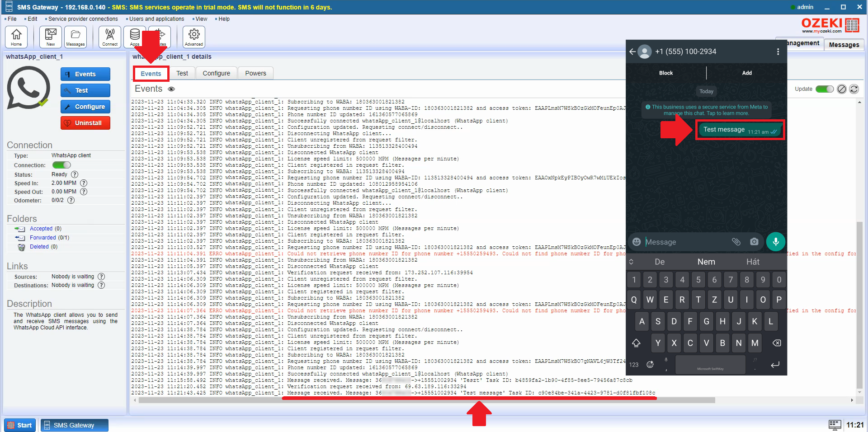This screenshot has width=868, height=432.
Task: Switch to the Test tab
Action: 182,73
